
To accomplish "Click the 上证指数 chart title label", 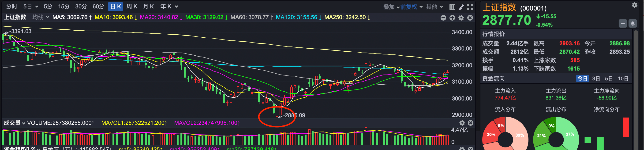I will (x=15, y=17).
